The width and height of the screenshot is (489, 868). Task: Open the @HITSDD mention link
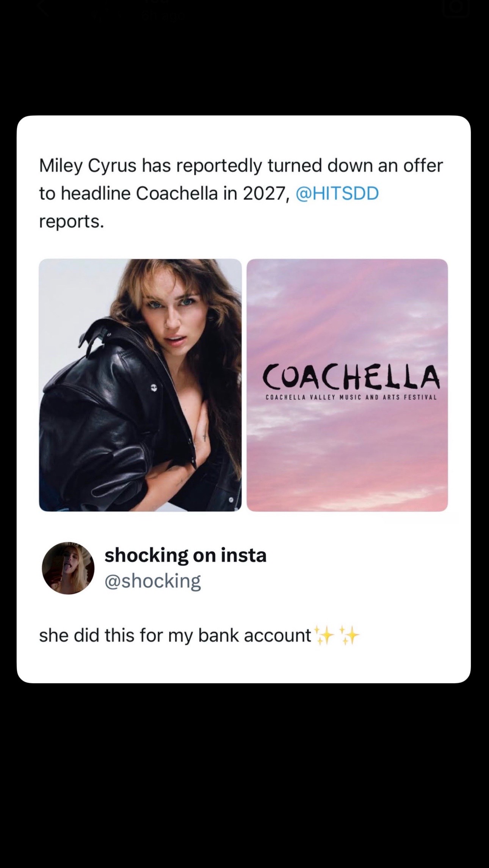click(x=337, y=194)
